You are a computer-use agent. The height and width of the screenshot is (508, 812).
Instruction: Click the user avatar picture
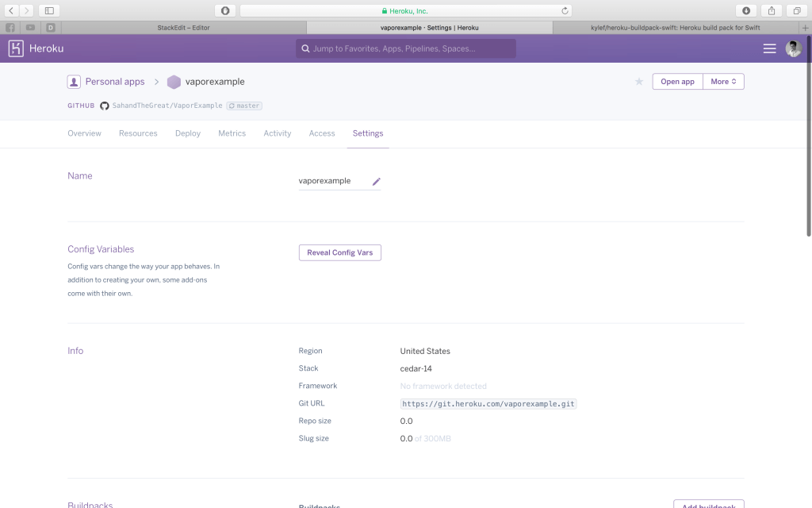pyautogui.click(x=793, y=48)
